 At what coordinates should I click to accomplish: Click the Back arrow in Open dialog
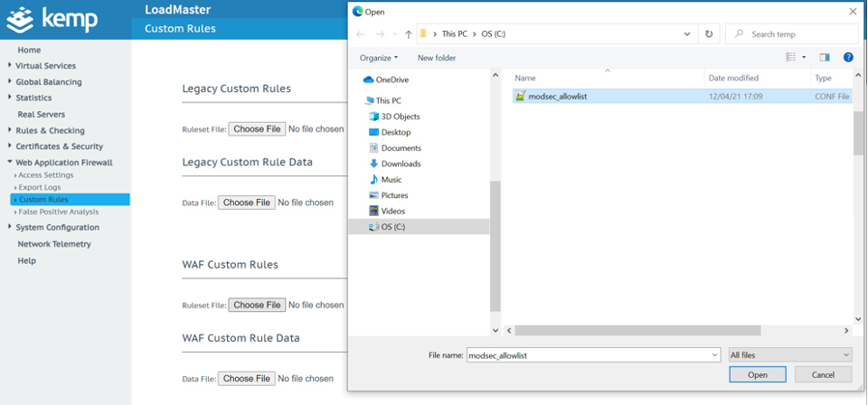tap(361, 34)
